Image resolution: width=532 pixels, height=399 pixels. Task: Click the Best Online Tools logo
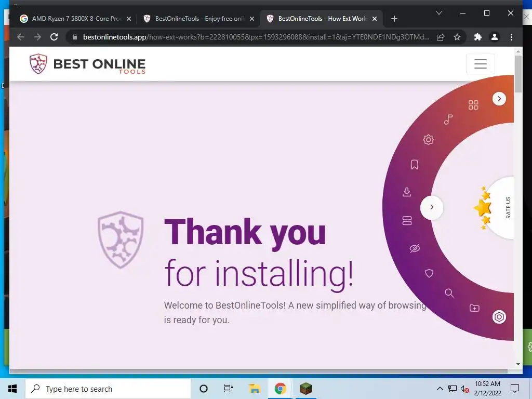pos(87,64)
